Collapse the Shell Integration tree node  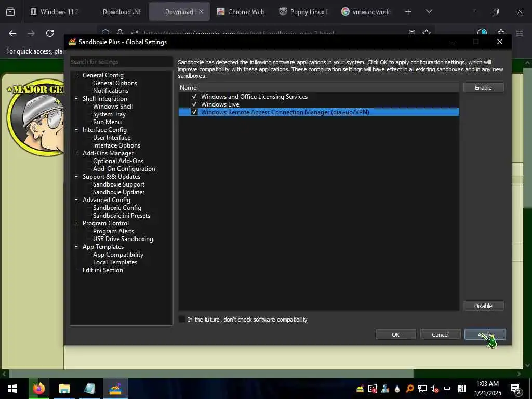point(76,98)
